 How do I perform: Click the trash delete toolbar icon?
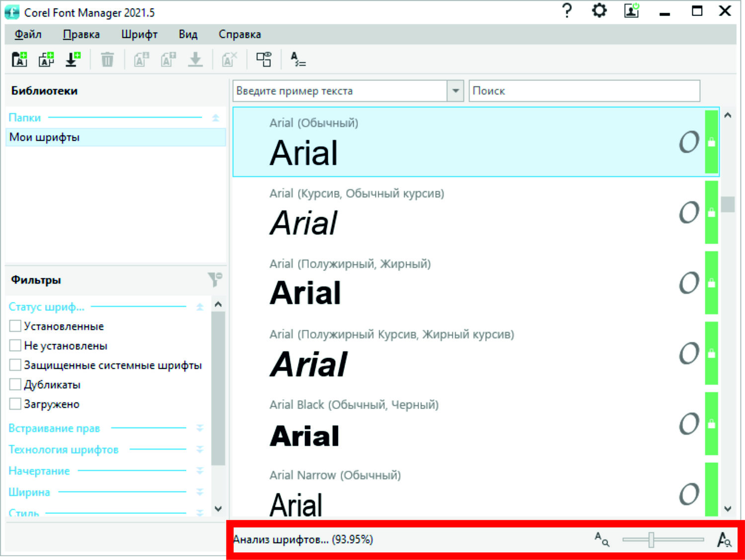(x=107, y=60)
